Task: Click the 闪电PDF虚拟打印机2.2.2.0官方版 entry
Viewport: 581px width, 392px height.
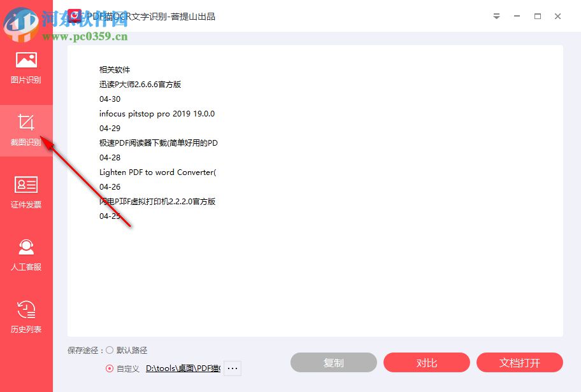Action: [x=157, y=201]
